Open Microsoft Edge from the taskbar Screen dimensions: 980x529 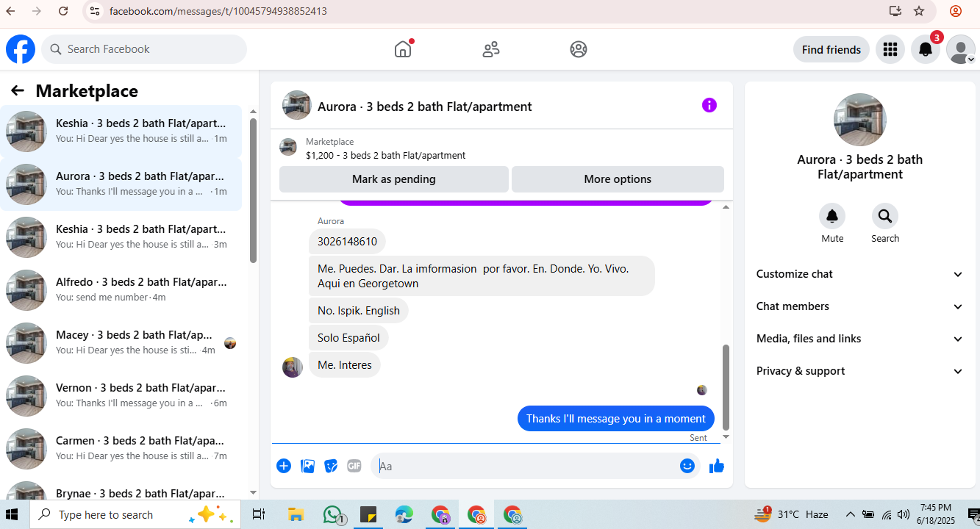tap(404, 514)
